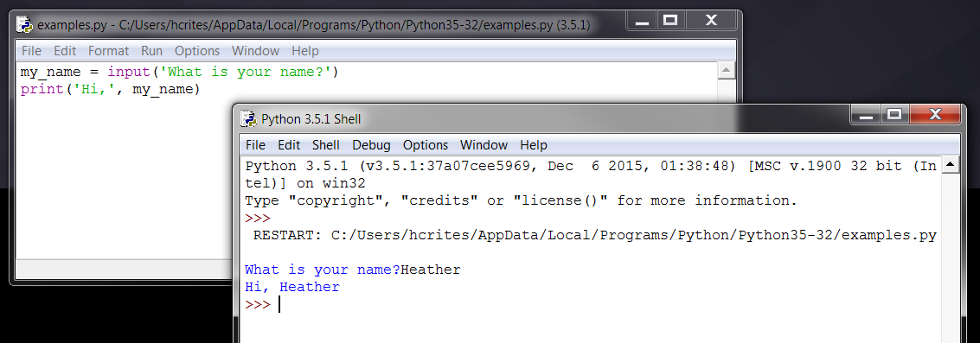Open Format menu in examples.py editor

(108, 51)
